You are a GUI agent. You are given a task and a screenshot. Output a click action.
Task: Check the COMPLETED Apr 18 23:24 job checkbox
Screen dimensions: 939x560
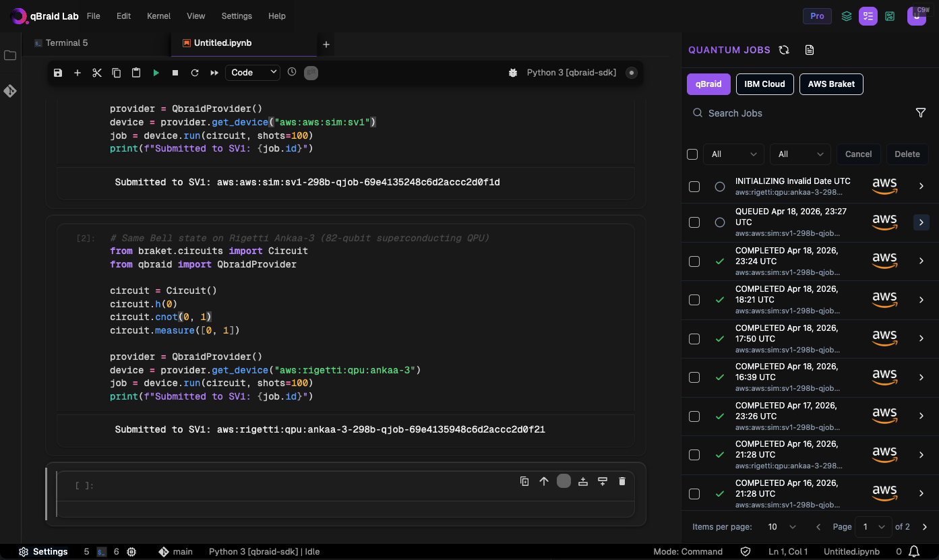tap(694, 261)
